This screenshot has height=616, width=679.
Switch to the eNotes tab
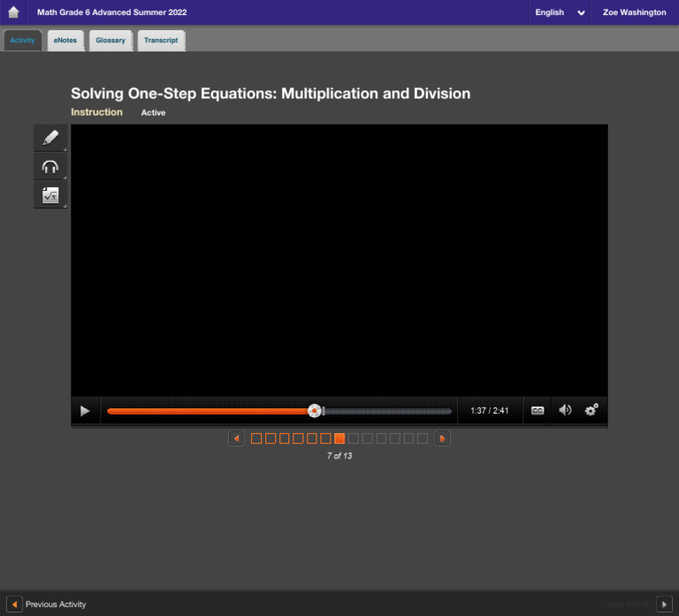pyautogui.click(x=65, y=41)
